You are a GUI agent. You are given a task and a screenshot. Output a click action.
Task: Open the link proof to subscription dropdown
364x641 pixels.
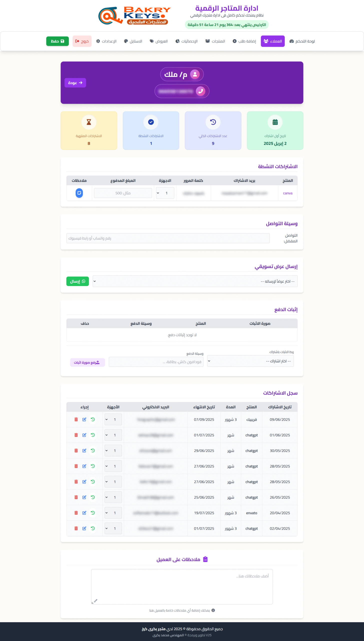[x=250, y=361]
